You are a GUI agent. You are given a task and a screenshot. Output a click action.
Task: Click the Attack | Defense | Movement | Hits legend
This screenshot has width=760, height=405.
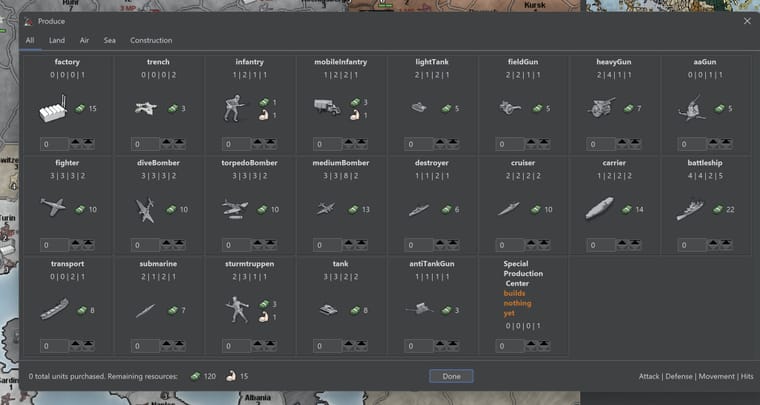(697, 376)
